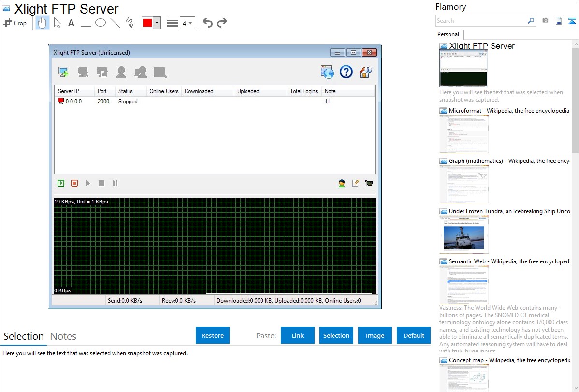This screenshot has height=392, width=579.
Task: Choose the freehand drawing tool
Action: [129, 23]
